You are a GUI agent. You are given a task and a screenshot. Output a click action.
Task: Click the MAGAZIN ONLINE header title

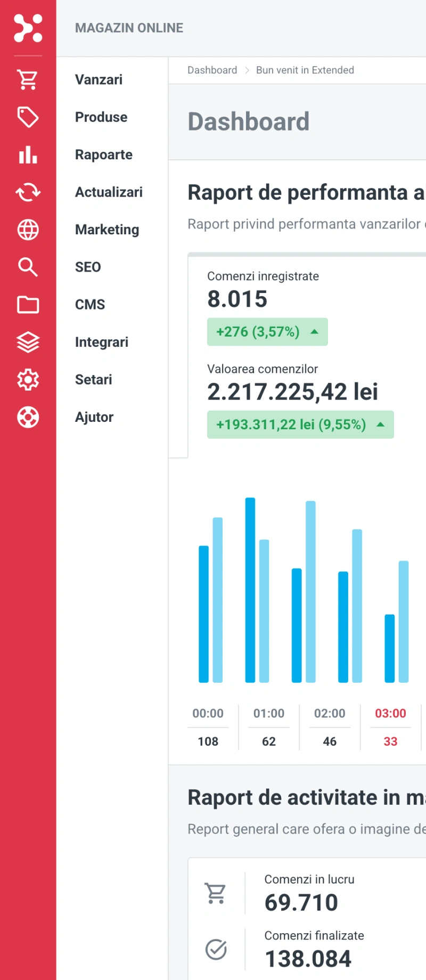pos(129,28)
